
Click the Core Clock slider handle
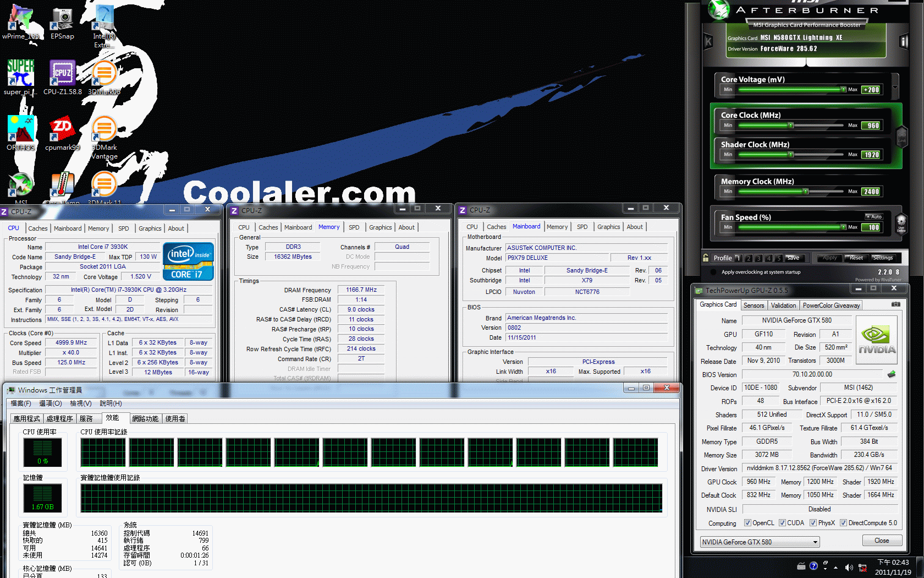click(x=791, y=126)
